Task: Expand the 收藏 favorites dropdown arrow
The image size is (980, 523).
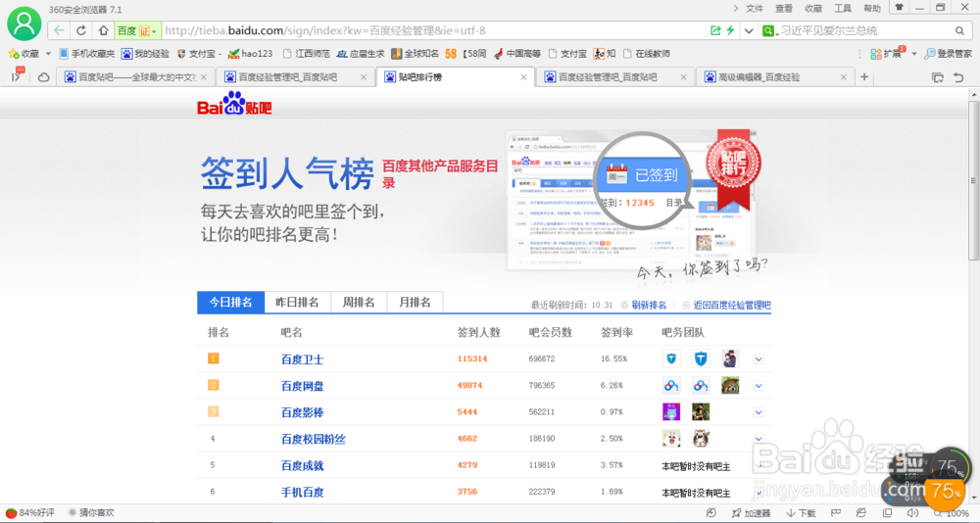Action: click(x=48, y=54)
